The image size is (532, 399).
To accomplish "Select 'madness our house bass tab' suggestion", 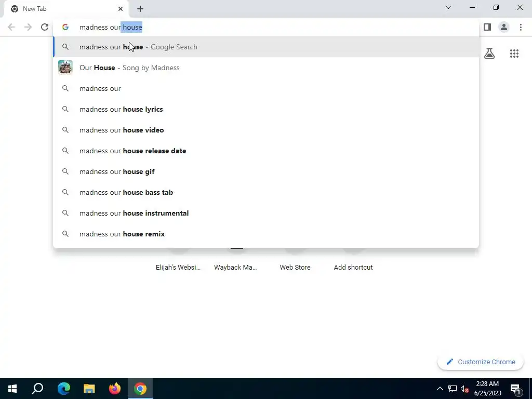I will pyautogui.click(x=266, y=192).
